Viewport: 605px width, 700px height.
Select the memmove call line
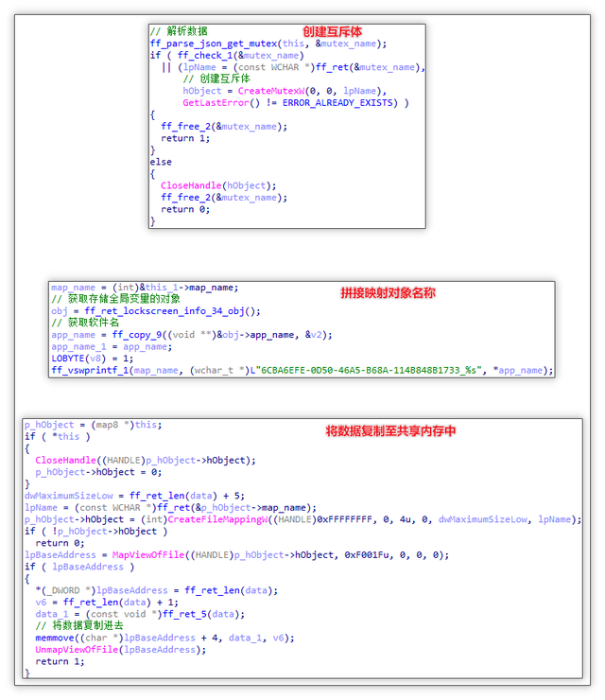pos(165,638)
